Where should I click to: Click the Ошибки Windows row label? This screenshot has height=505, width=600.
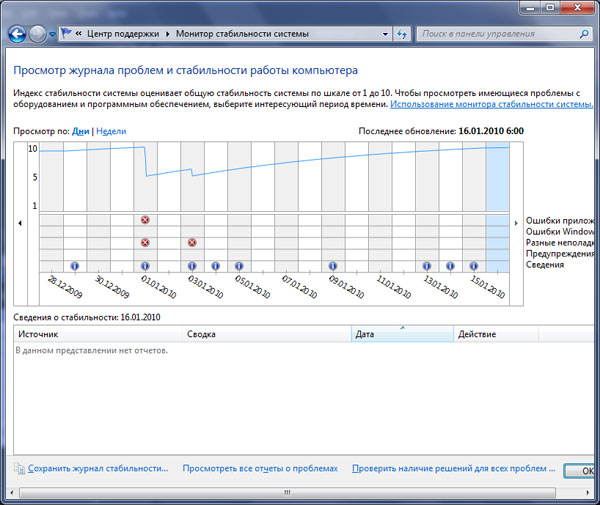coord(560,232)
